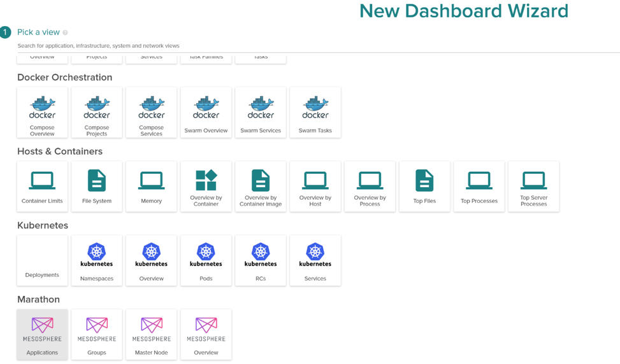
Task: Select the Kubernetes Pods view
Action: click(x=206, y=260)
